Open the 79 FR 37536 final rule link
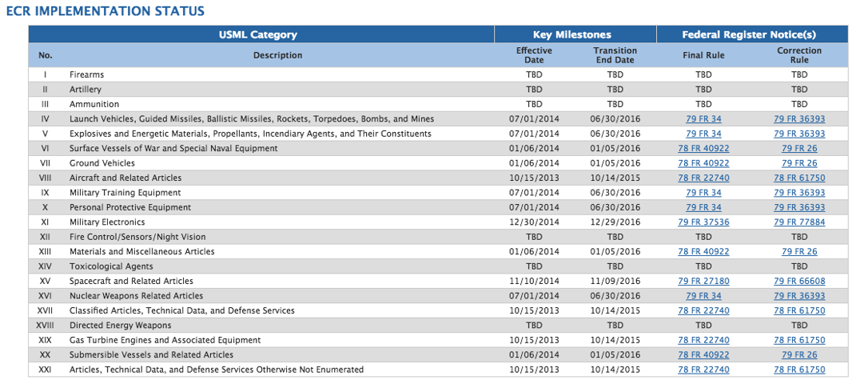This screenshot has height=388, width=868. [703, 222]
